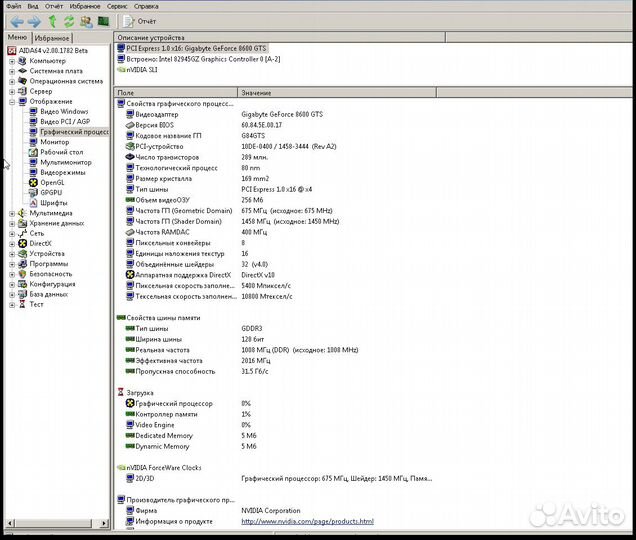Open the nvidia.com products page link
The width and height of the screenshot is (636, 540).
pos(307,521)
